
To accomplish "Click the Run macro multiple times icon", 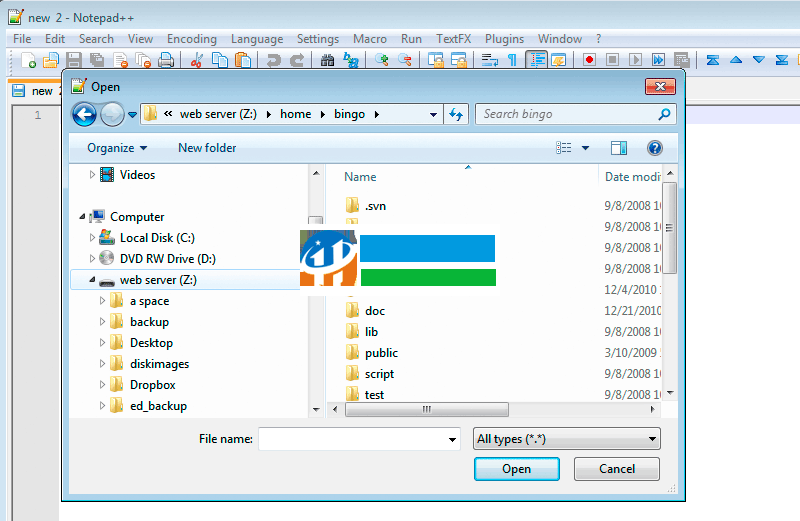I will tap(658, 60).
